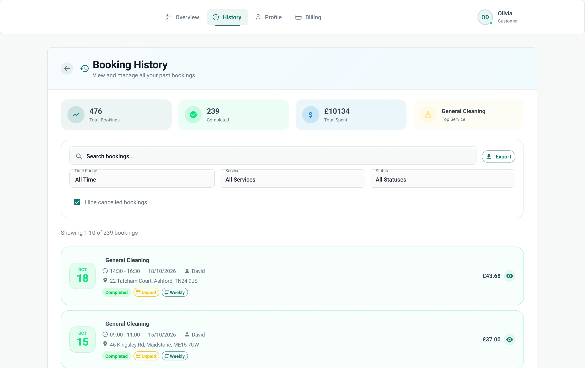The height and width of the screenshot is (368, 588).
Task: Click the Total Bookings trend icon
Action: [76, 115]
